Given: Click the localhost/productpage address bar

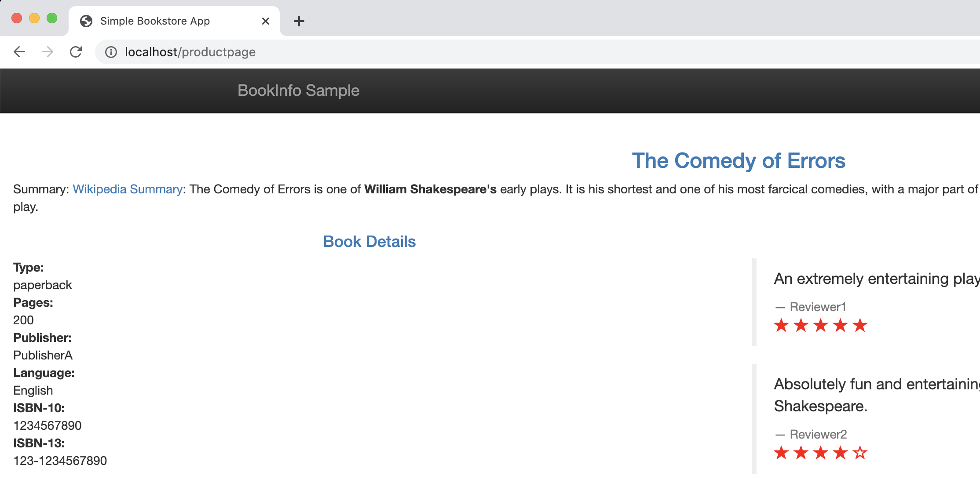Looking at the screenshot, I should (537, 52).
